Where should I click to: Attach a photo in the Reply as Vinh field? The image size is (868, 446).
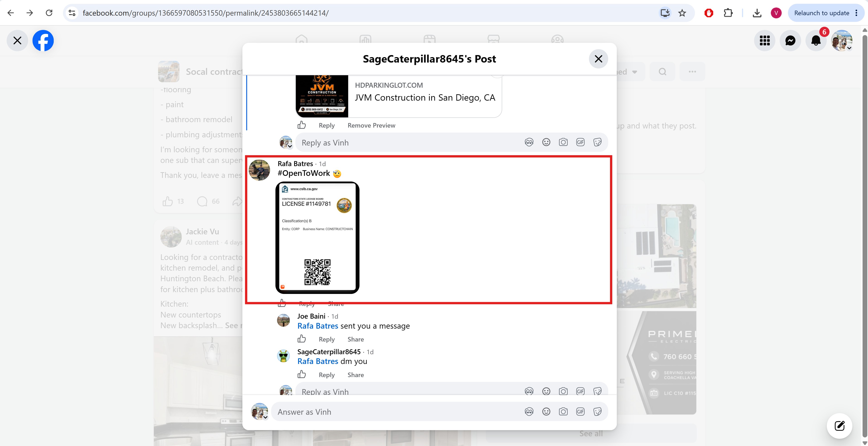click(x=563, y=142)
